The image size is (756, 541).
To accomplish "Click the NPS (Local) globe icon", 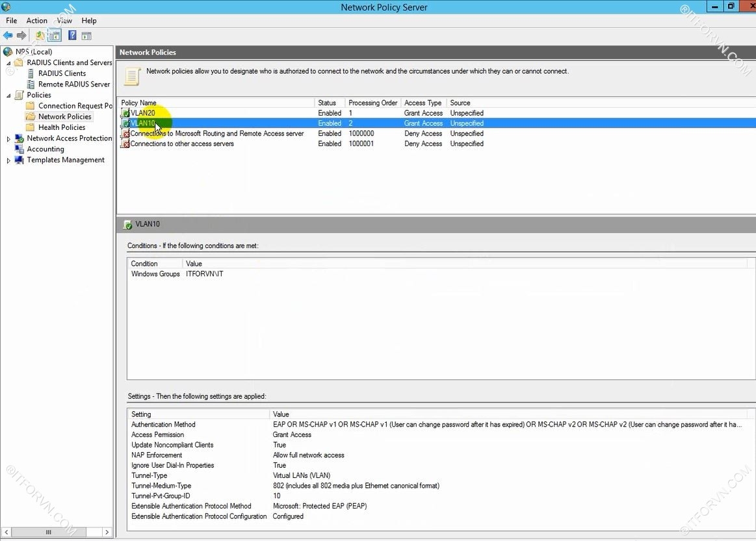I will pos(8,52).
